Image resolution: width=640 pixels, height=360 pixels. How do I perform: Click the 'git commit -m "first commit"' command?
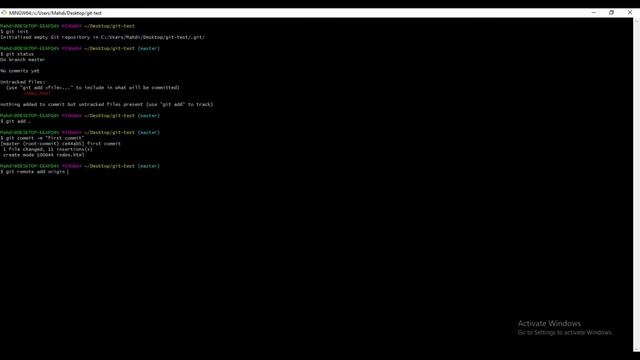click(42, 138)
